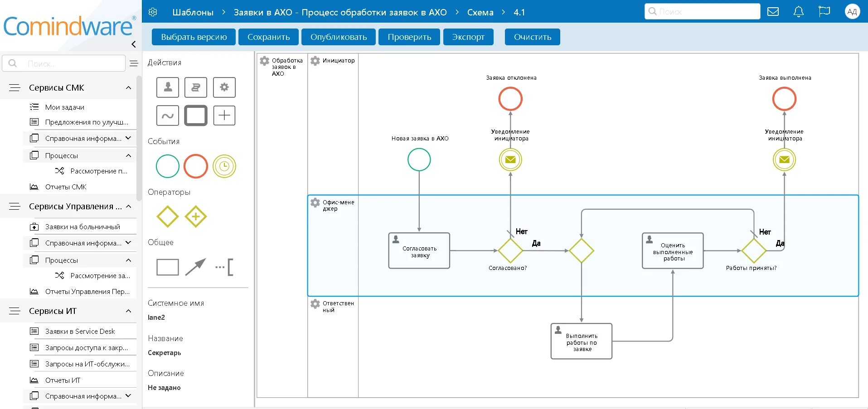Click Выбрать версию button
The height and width of the screenshot is (409, 868).
[x=194, y=37]
